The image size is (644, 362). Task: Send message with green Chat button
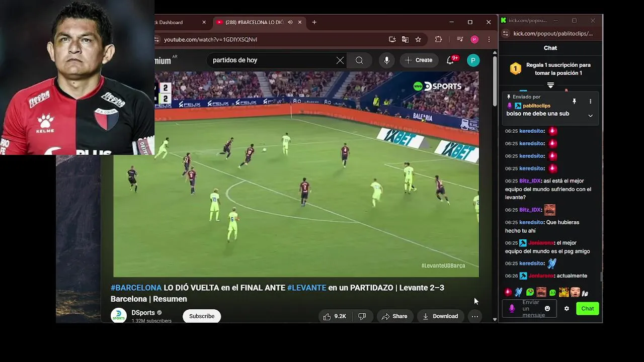588,309
